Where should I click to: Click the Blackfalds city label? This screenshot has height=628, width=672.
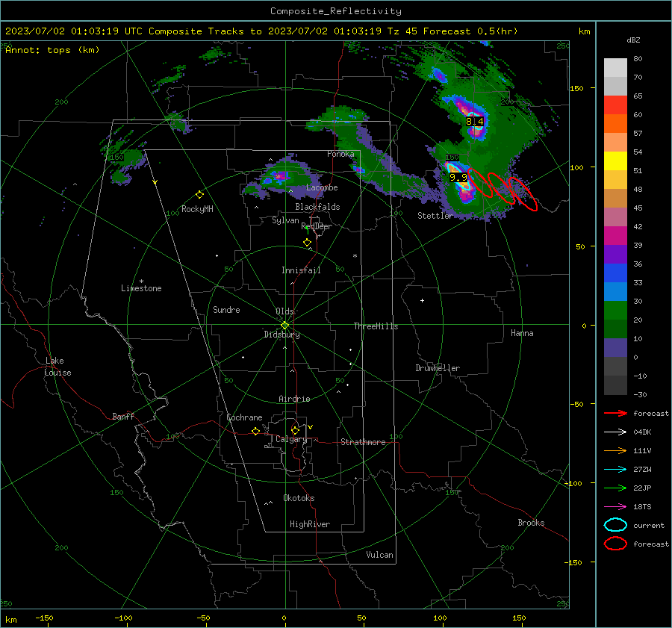[x=317, y=207]
